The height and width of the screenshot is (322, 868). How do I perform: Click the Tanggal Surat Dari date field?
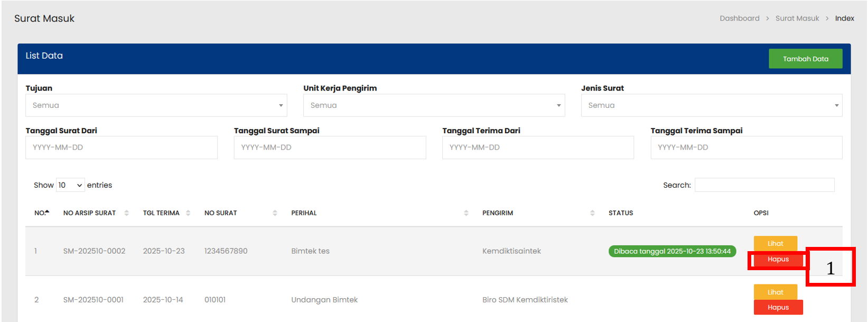point(121,148)
